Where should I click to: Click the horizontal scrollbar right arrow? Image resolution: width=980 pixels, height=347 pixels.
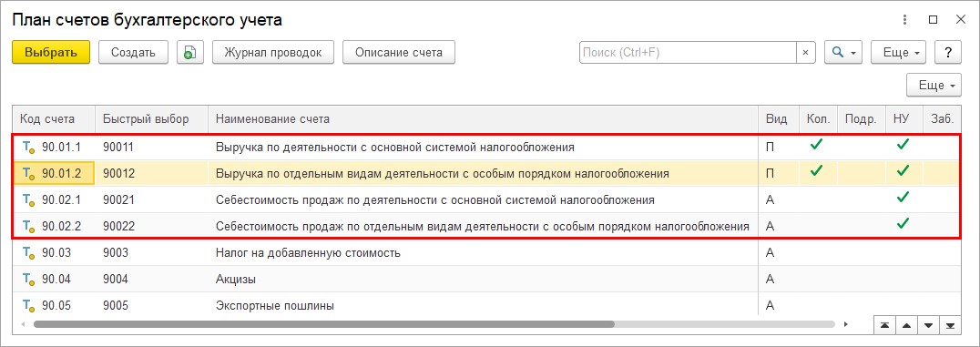[x=845, y=324]
